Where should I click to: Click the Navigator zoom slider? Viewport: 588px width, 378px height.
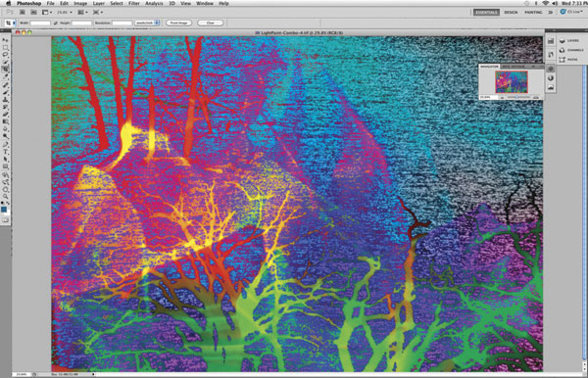(519, 97)
